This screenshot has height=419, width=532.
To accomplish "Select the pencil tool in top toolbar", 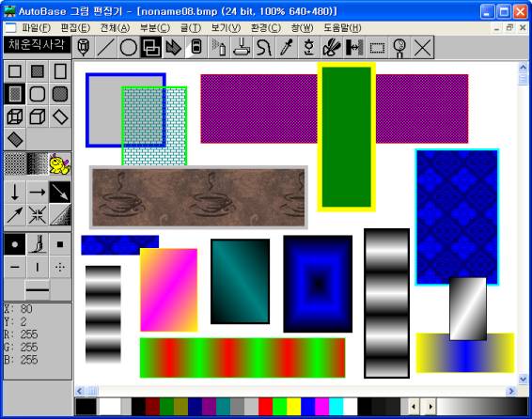I will [x=84, y=48].
